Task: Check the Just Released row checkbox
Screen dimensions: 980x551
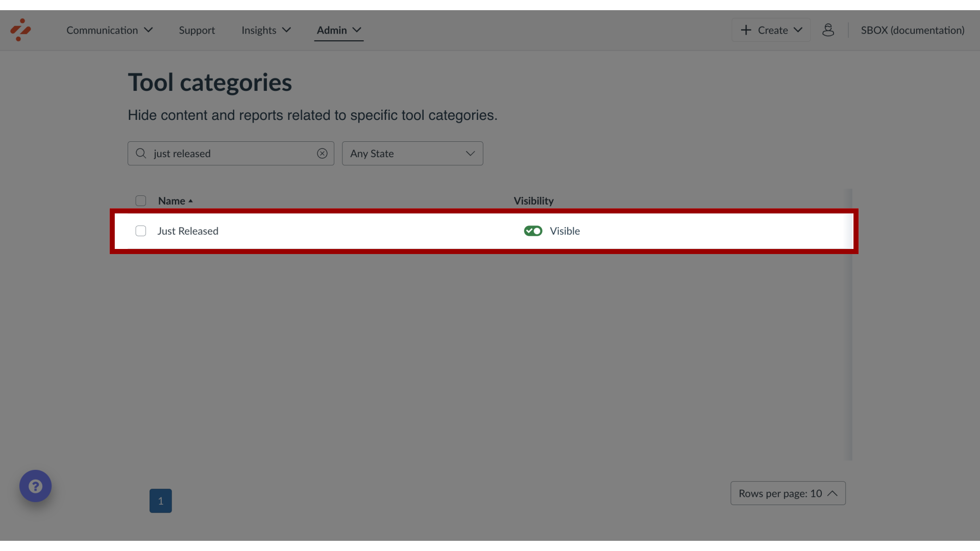Action: (141, 231)
